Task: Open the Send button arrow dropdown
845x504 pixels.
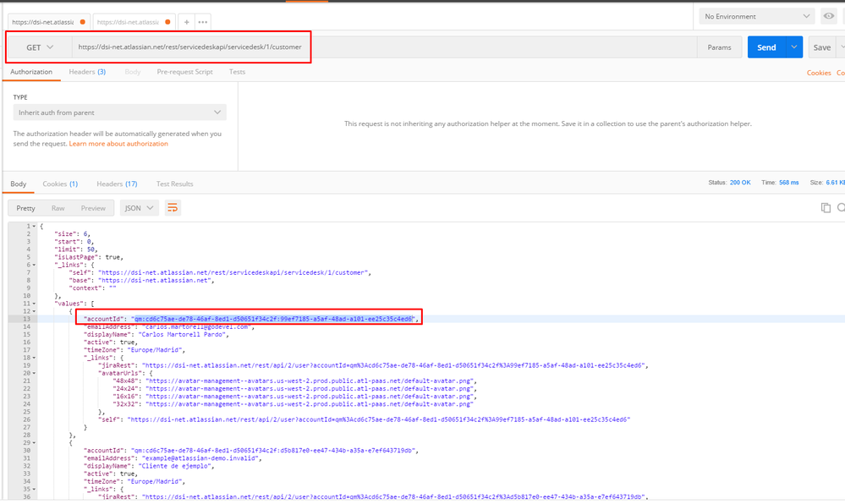Action: click(x=794, y=47)
